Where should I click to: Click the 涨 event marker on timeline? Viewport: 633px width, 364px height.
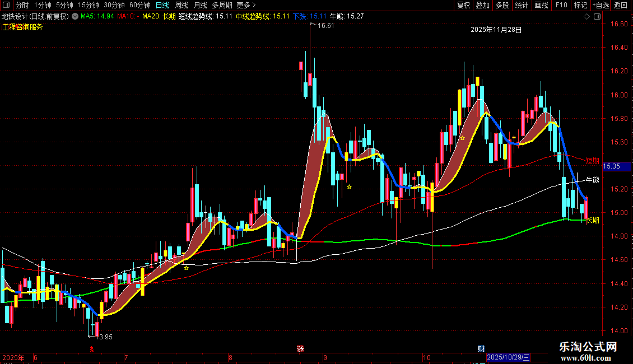click(300, 349)
